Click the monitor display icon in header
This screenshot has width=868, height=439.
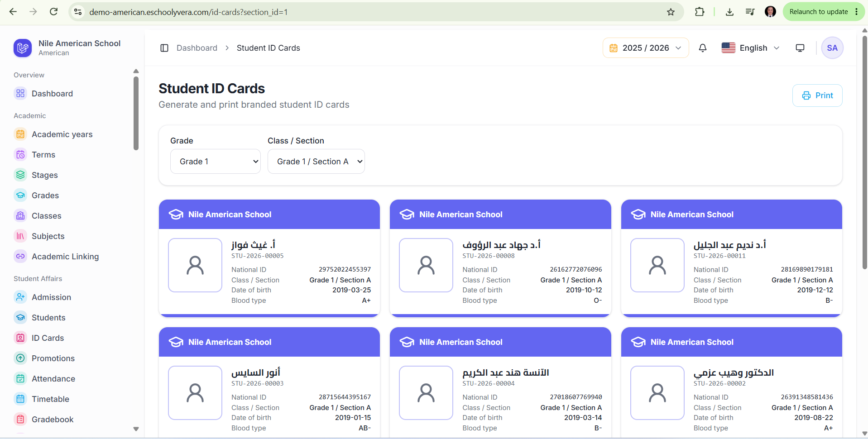[800, 48]
